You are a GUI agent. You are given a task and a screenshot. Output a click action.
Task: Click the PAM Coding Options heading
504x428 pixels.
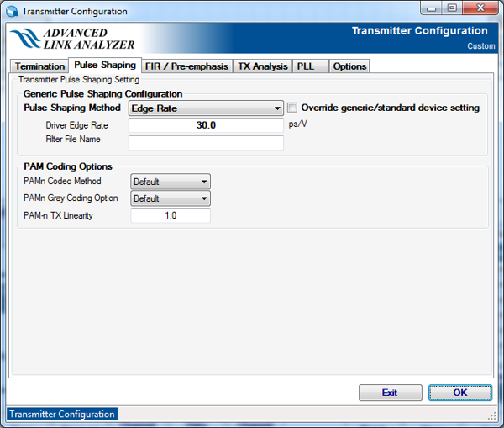tap(68, 166)
